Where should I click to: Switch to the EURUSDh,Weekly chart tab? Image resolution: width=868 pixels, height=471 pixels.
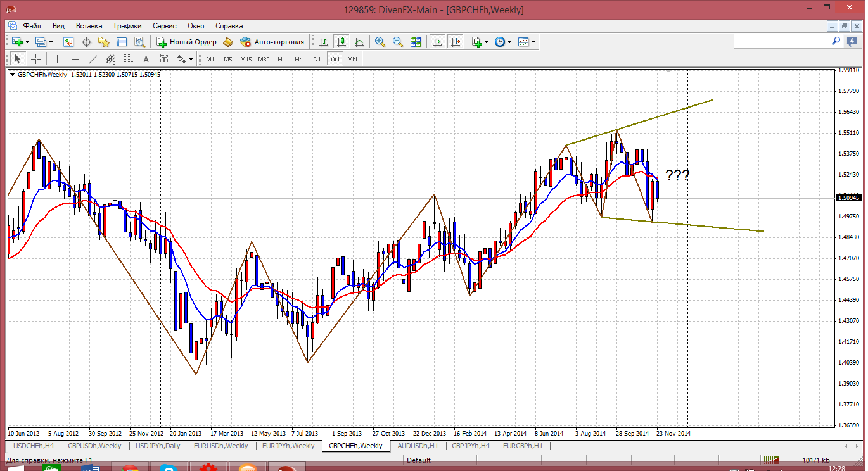(x=220, y=446)
